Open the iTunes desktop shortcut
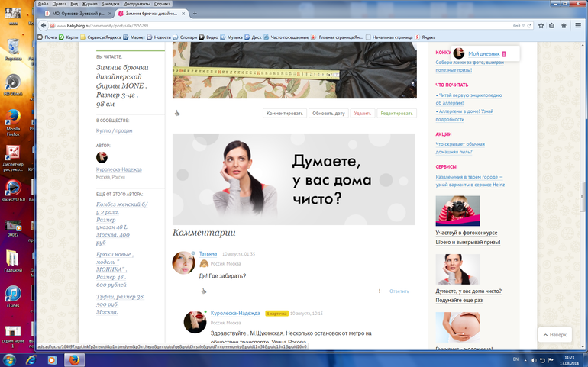The height and width of the screenshot is (367, 588). tap(13, 295)
